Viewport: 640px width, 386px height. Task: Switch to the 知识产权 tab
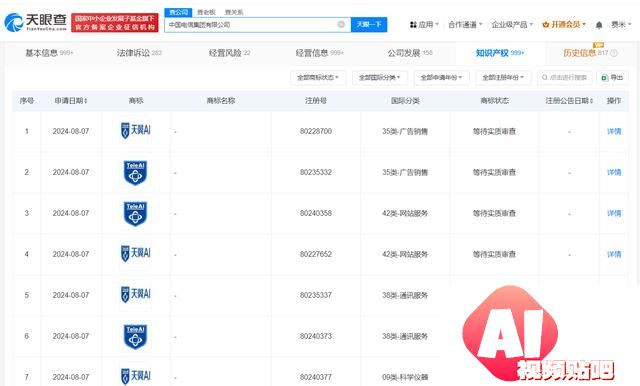pos(500,53)
